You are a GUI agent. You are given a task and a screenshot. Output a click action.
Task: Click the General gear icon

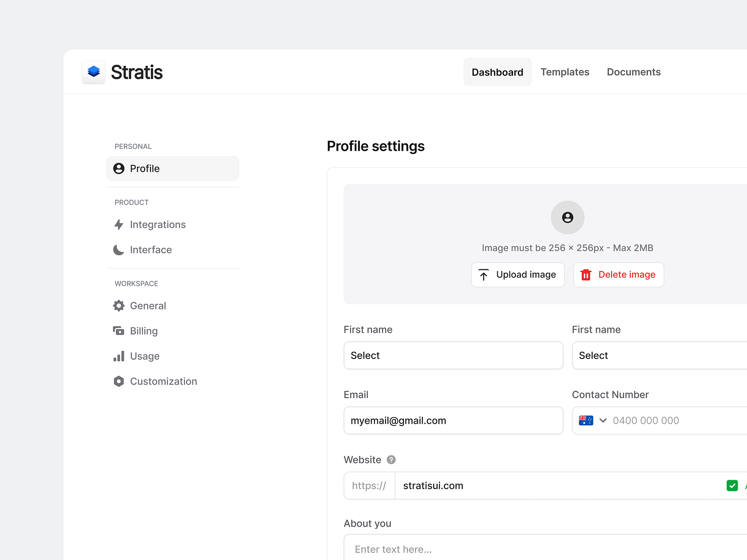click(119, 306)
